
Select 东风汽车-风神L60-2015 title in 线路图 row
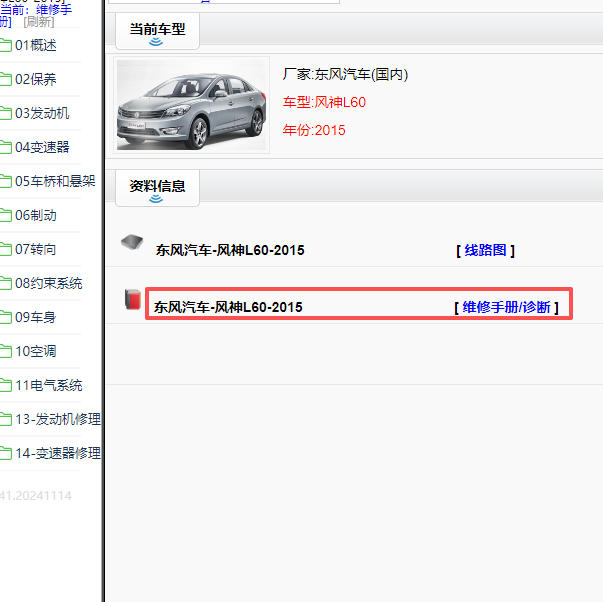tap(230, 250)
